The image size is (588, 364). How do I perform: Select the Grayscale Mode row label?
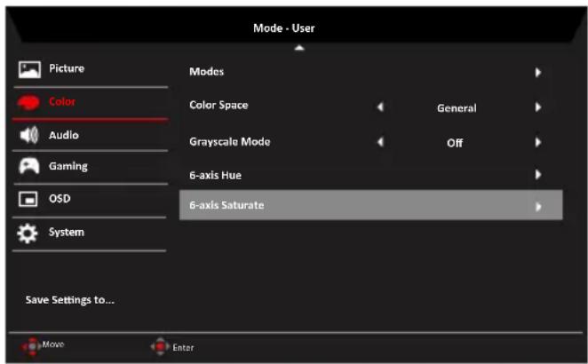[230, 142]
